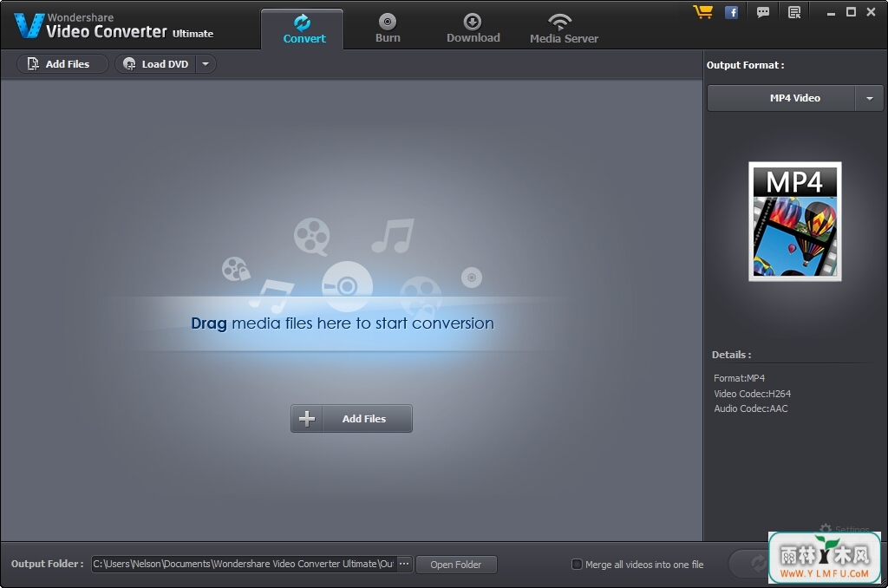Open the Burn tab
888x588 pixels.
coord(388,29)
